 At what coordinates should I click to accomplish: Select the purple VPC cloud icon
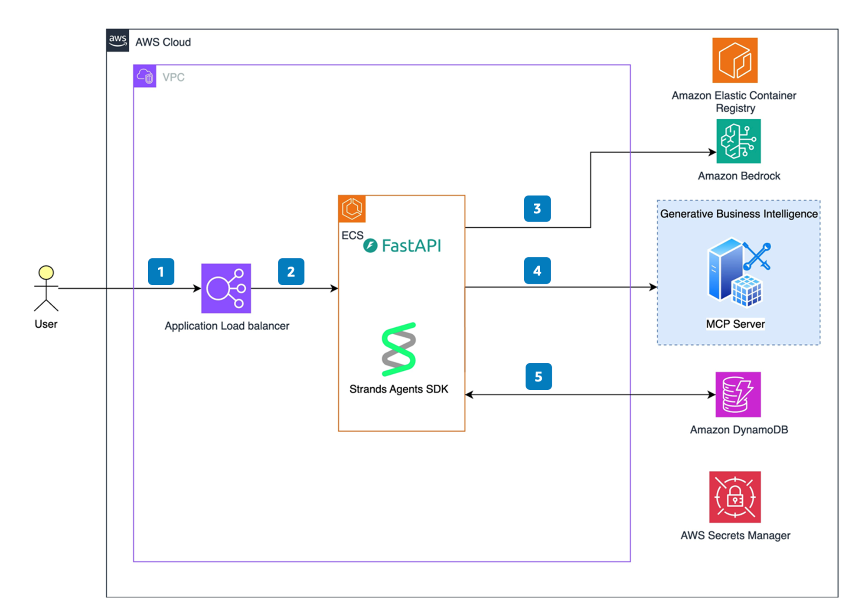pos(145,76)
